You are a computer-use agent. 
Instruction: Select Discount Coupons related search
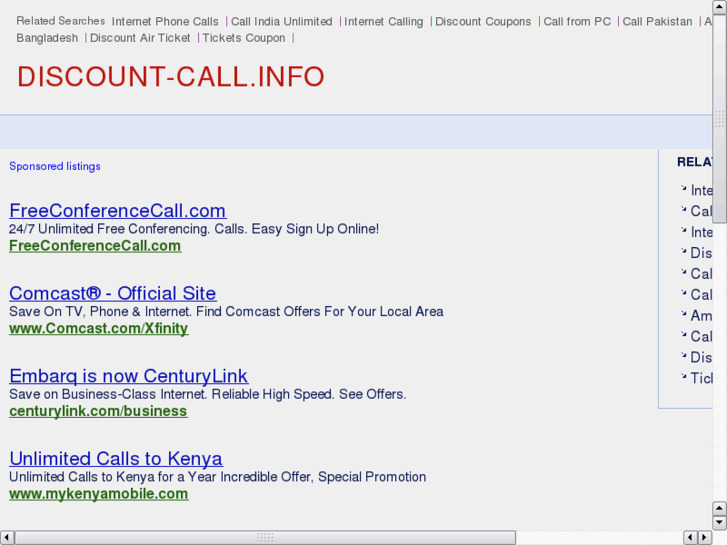click(483, 21)
